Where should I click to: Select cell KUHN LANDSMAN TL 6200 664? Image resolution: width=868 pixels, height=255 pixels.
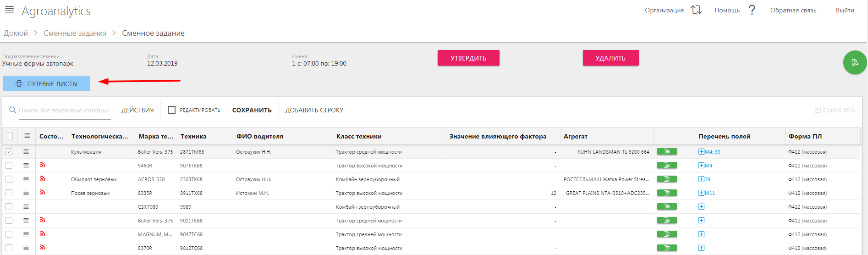coord(613,152)
